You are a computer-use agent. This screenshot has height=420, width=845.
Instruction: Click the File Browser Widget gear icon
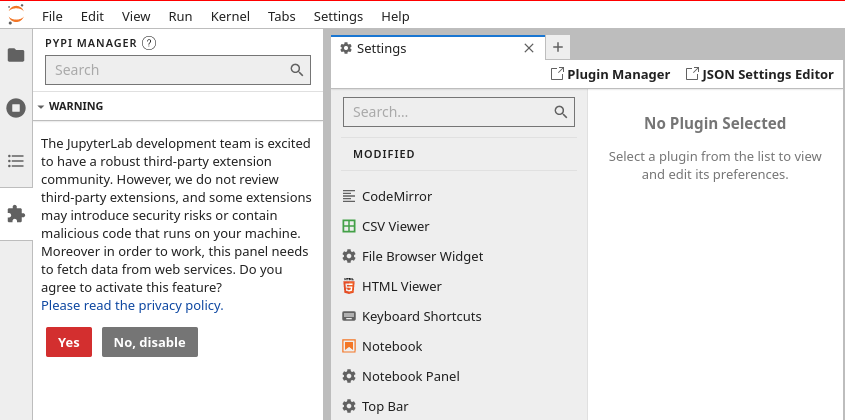tap(349, 256)
